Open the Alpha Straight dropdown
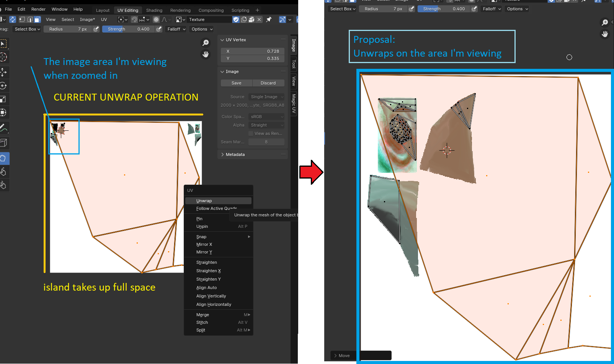This screenshot has width=614, height=364. point(266,125)
